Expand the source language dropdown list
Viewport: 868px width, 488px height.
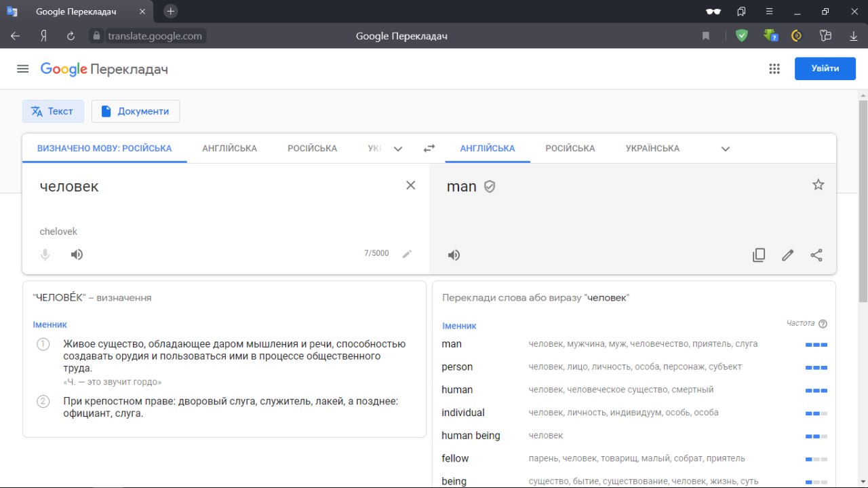point(398,149)
